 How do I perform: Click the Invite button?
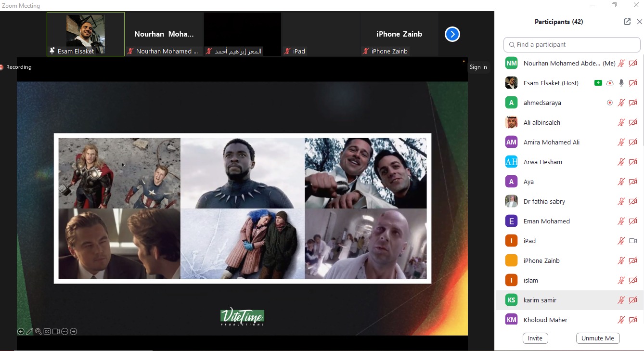coord(535,338)
